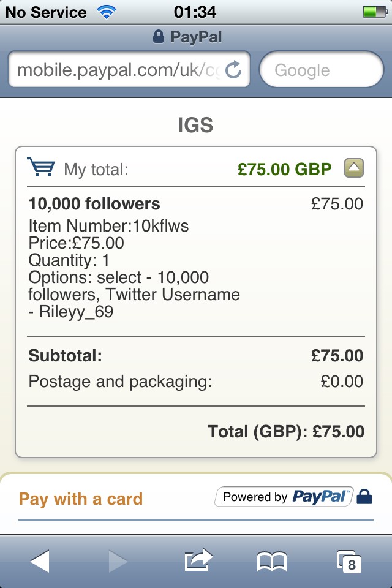This screenshot has width=392, height=588.
Task: Tap the Wi-Fi status icon
Action: point(107,12)
